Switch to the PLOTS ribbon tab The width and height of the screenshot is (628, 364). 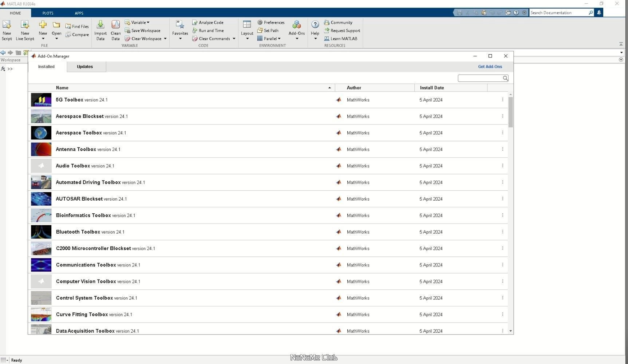[x=48, y=13]
